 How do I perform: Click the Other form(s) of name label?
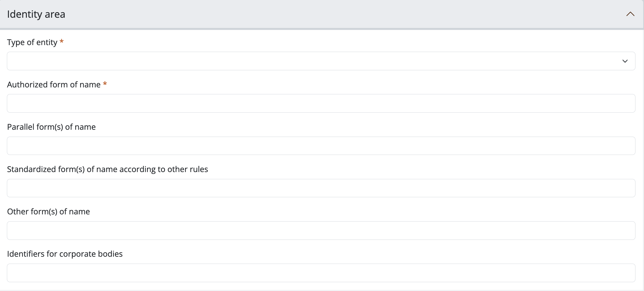pos(48,212)
